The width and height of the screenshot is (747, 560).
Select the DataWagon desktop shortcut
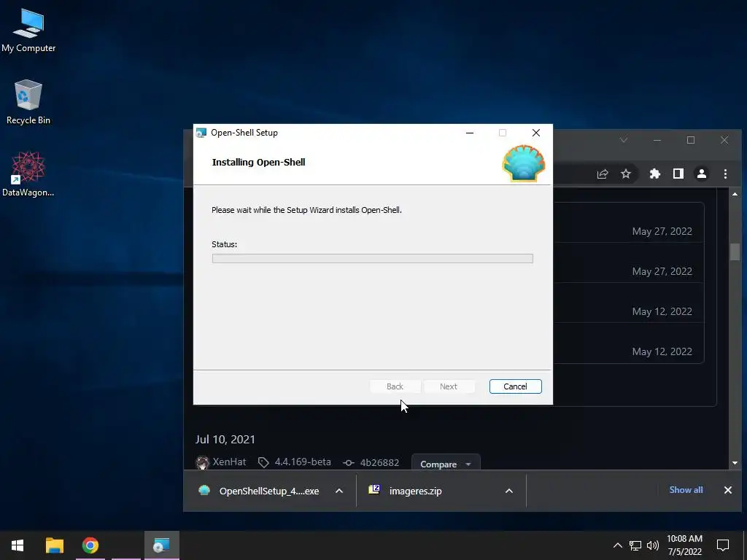click(x=28, y=174)
